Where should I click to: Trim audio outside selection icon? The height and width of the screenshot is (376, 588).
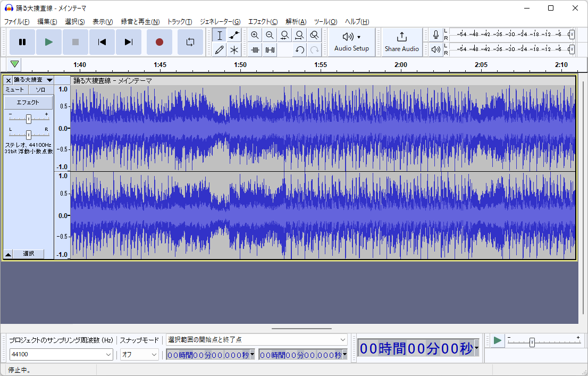coord(255,50)
